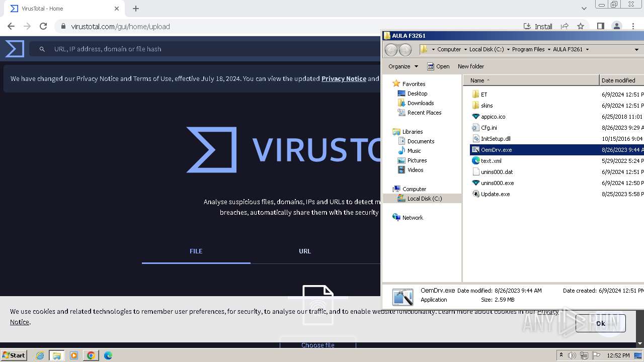This screenshot has width=644, height=362.
Task: Click the volume icon in system tray
Action: pyautogui.click(x=572, y=355)
